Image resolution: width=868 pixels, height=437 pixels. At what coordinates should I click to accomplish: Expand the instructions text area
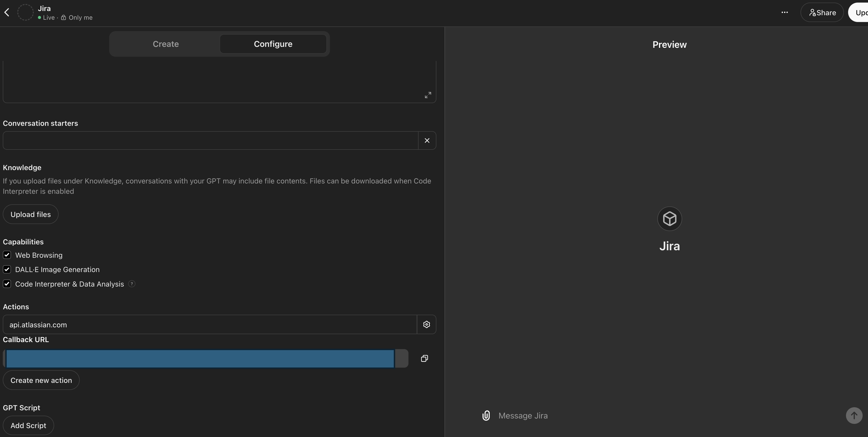[x=428, y=95]
